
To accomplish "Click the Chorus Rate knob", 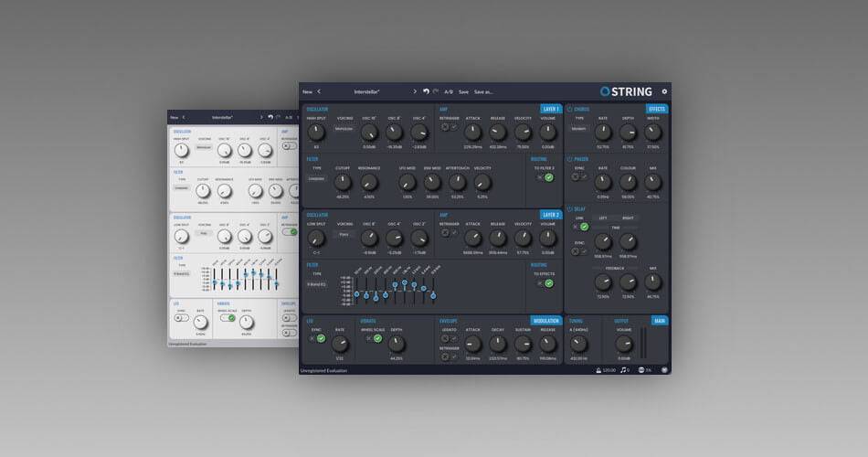I will click(x=603, y=132).
